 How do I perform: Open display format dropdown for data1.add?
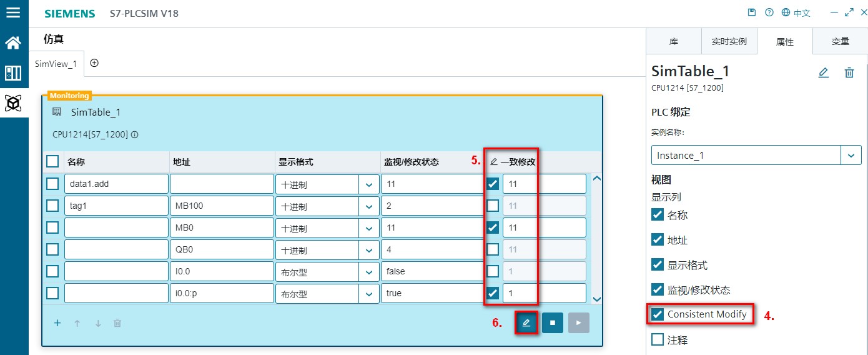(368, 184)
